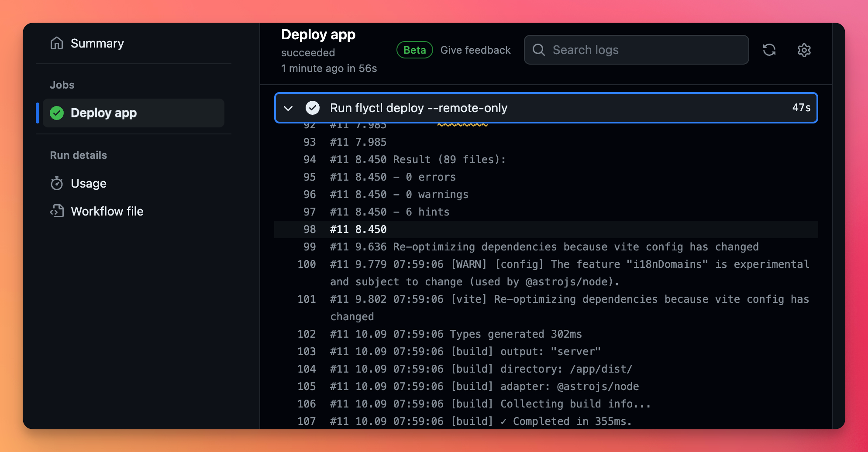
Task: Click line number 94 for Result output
Action: click(310, 160)
